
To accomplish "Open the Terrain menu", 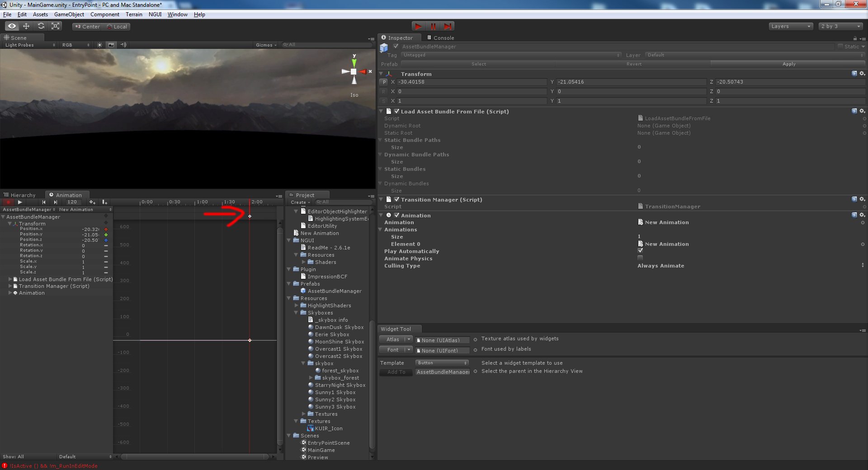I will (x=134, y=14).
